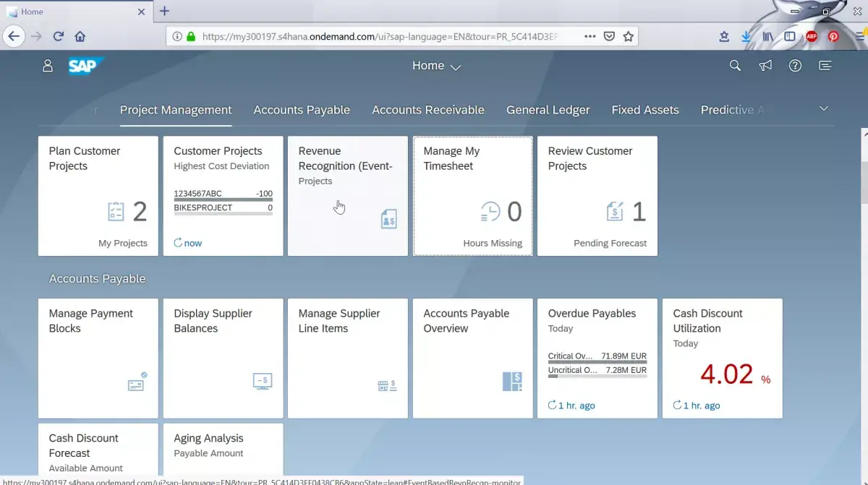The height and width of the screenshot is (485, 868).
Task: Go forward in browser history
Action: coord(36,36)
